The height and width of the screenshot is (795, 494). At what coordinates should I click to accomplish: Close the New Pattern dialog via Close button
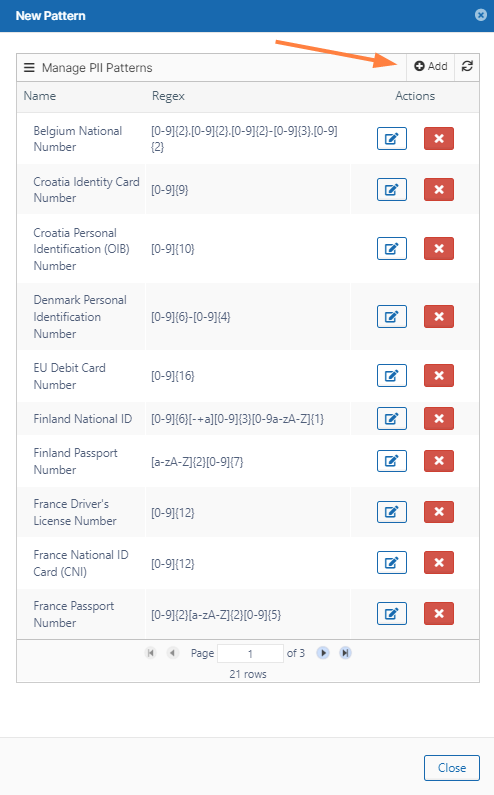click(451, 768)
